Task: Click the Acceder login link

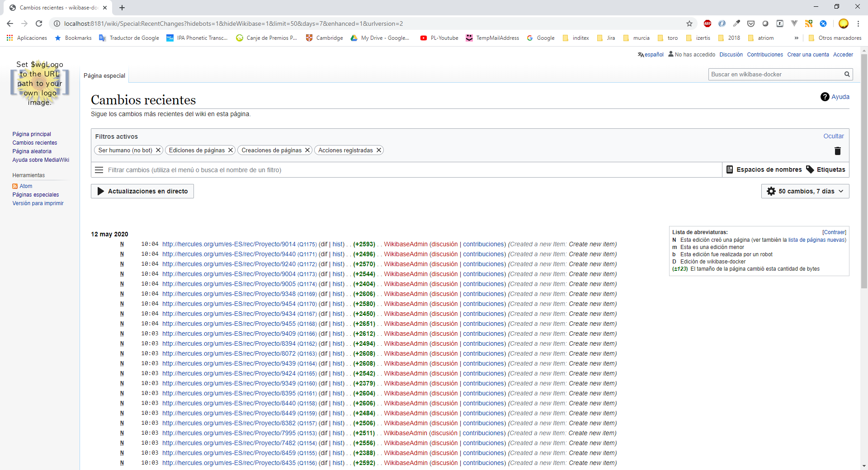Action: pos(843,55)
